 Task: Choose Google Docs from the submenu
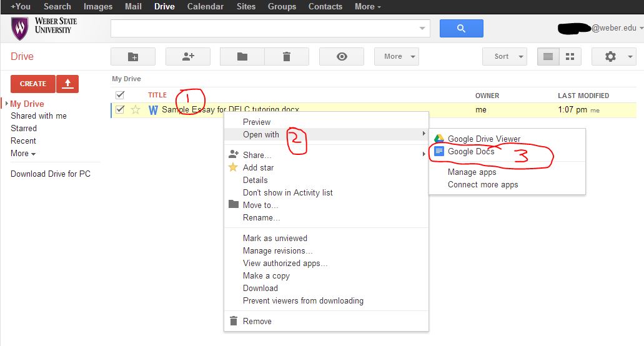(x=470, y=152)
